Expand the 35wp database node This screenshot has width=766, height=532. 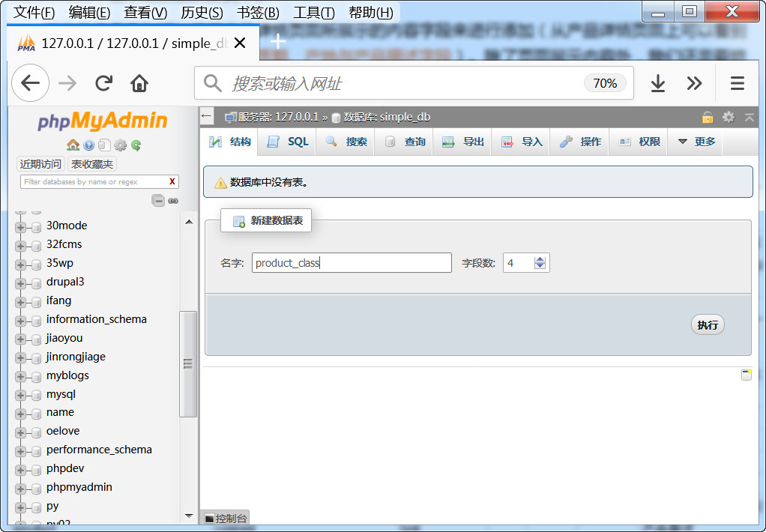[20, 265]
